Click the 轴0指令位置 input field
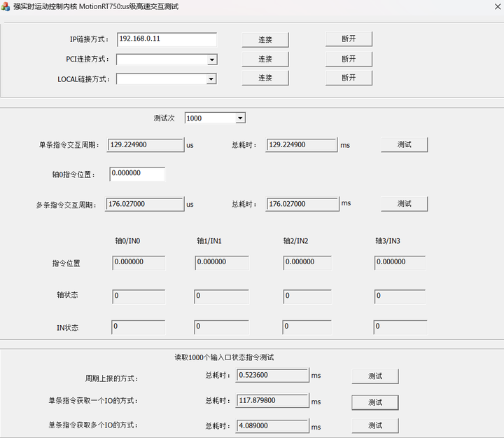The image size is (504, 438). tap(137, 174)
